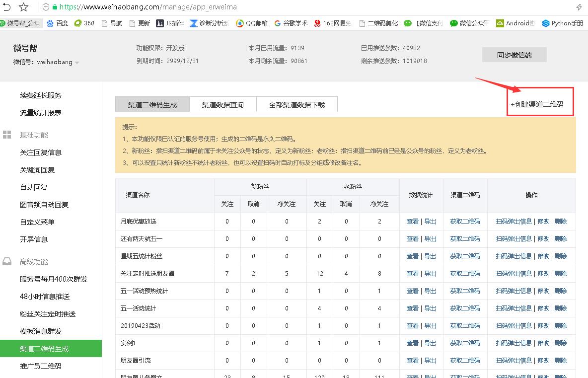Image resolution: width=588 pixels, height=378 pixels.
Task: Open 自动回复 in sidebar
Action: 34,187
